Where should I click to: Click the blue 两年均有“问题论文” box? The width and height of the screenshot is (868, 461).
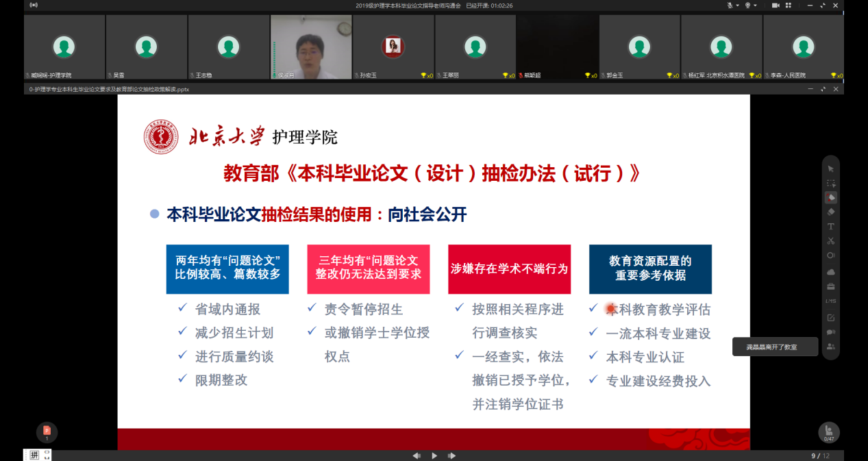pyautogui.click(x=227, y=269)
